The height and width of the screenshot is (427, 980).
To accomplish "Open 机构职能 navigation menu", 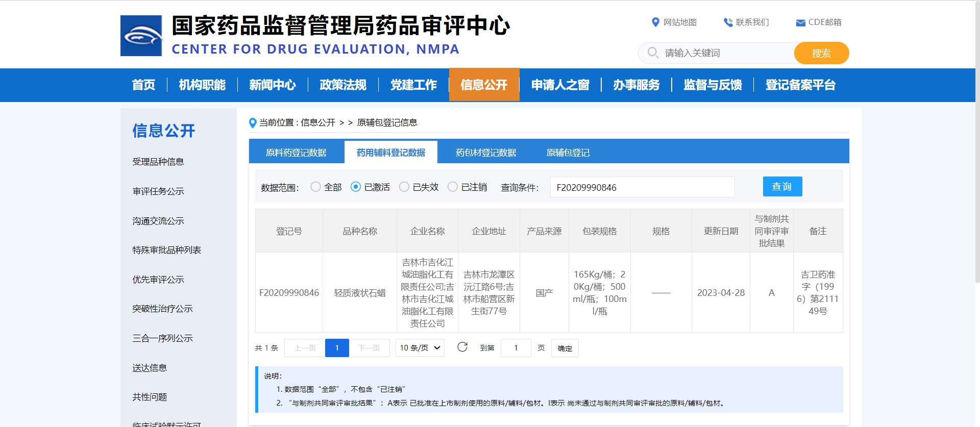I will point(202,85).
